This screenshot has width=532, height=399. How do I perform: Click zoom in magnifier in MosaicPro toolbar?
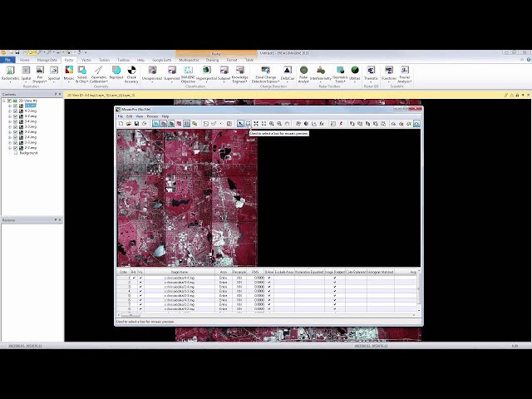pos(272,124)
